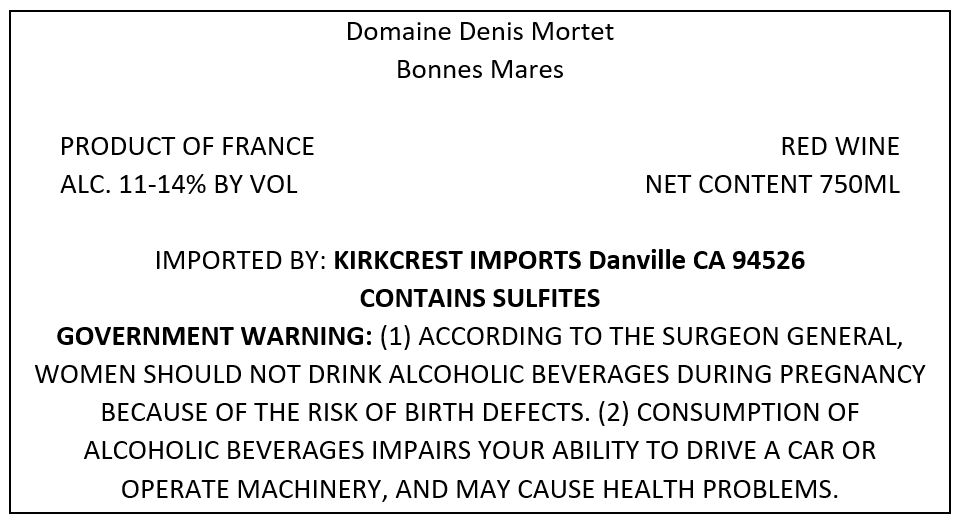Select ALC. 11-14% BY VOL text
The width and height of the screenshot is (961, 525).
178,184
